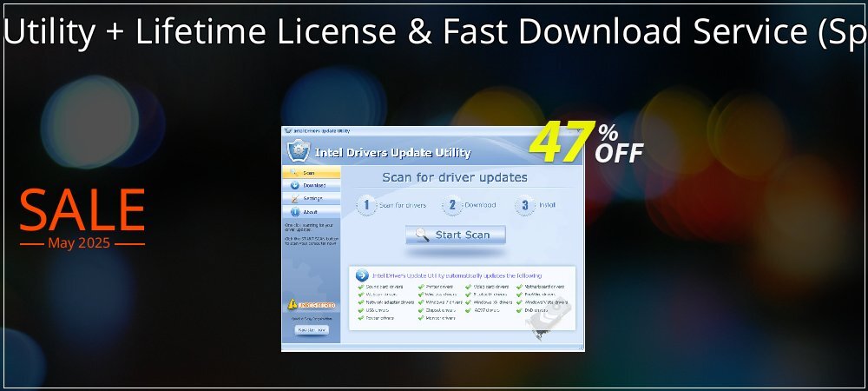The width and height of the screenshot is (868, 391).
Task: Click the 47% OFF discount badge
Action: click(x=586, y=142)
